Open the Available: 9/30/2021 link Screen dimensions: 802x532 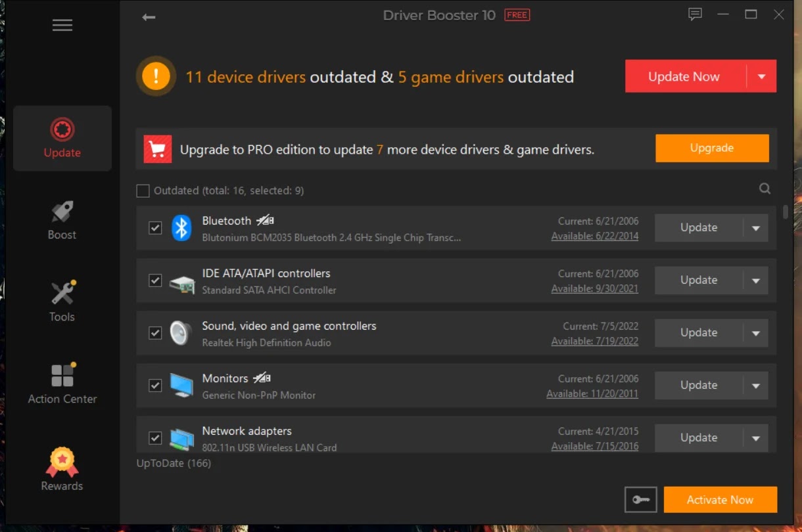pyautogui.click(x=595, y=289)
